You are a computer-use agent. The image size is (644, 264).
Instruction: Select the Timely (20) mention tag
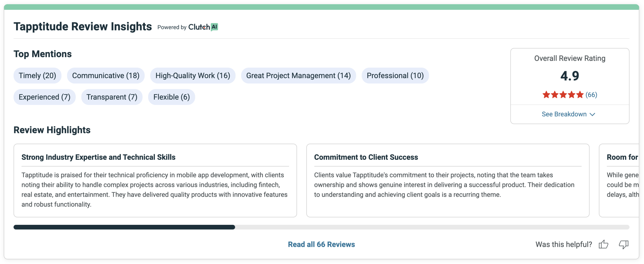tap(37, 75)
